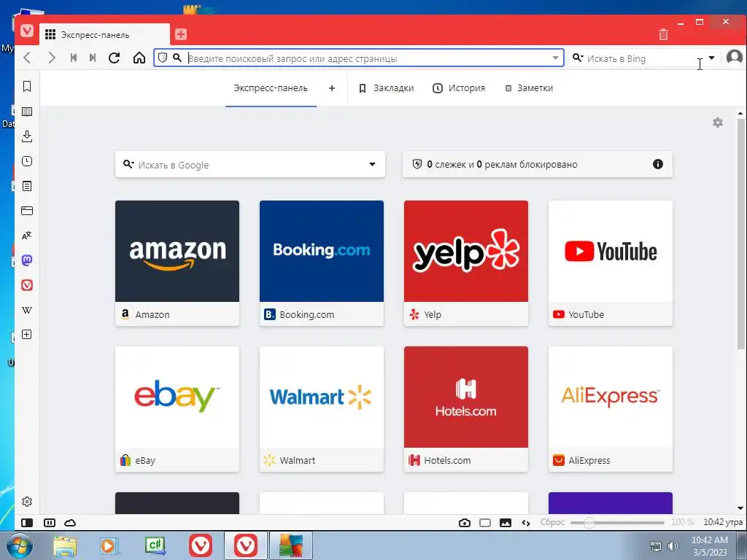Click the Искать в Bing field
Screen dimensions: 747x560
pos(643,58)
